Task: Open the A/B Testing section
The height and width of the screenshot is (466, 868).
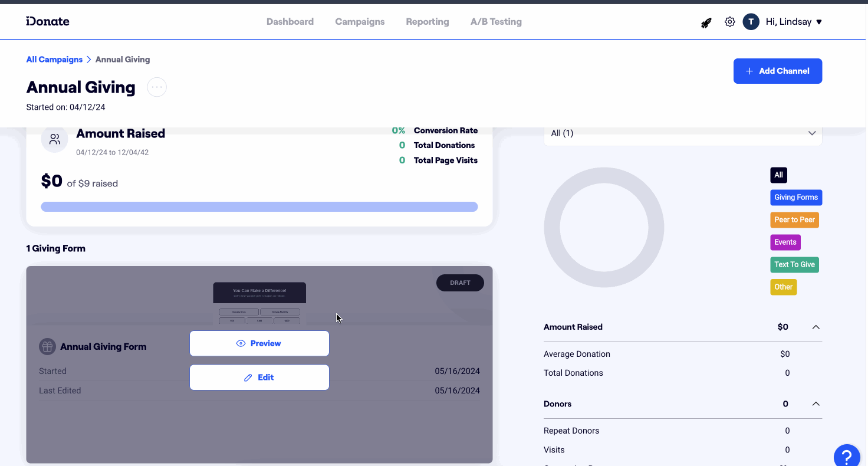Action: tap(496, 21)
